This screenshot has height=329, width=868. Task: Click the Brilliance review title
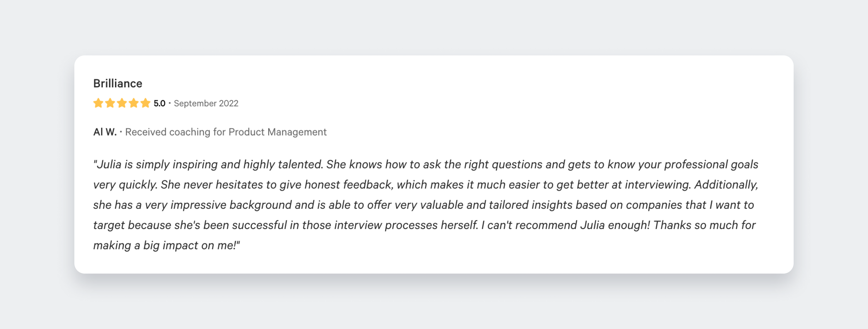click(118, 83)
